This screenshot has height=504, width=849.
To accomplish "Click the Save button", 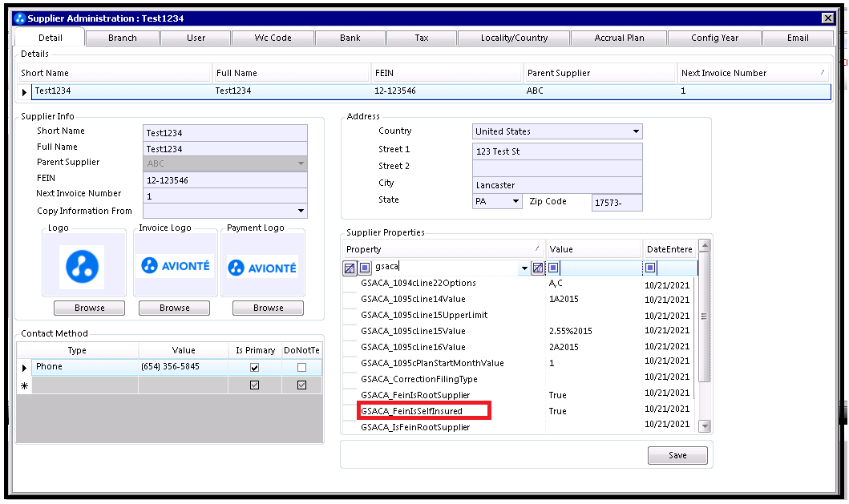I will coord(677,455).
